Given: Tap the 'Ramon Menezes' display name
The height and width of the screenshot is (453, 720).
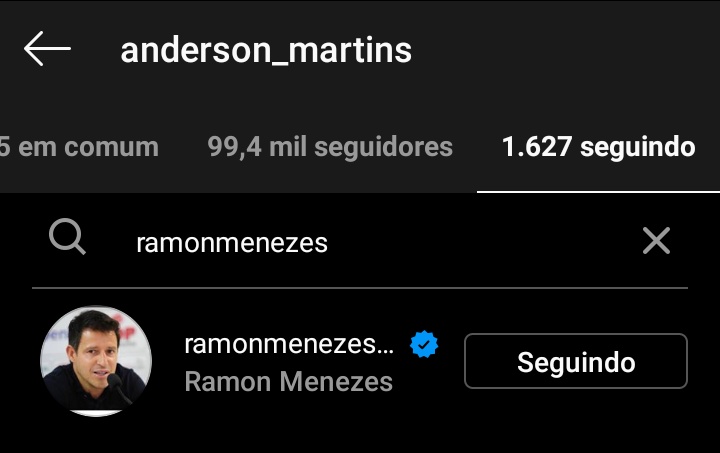Looking at the screenshot, I should coord(288,382).
